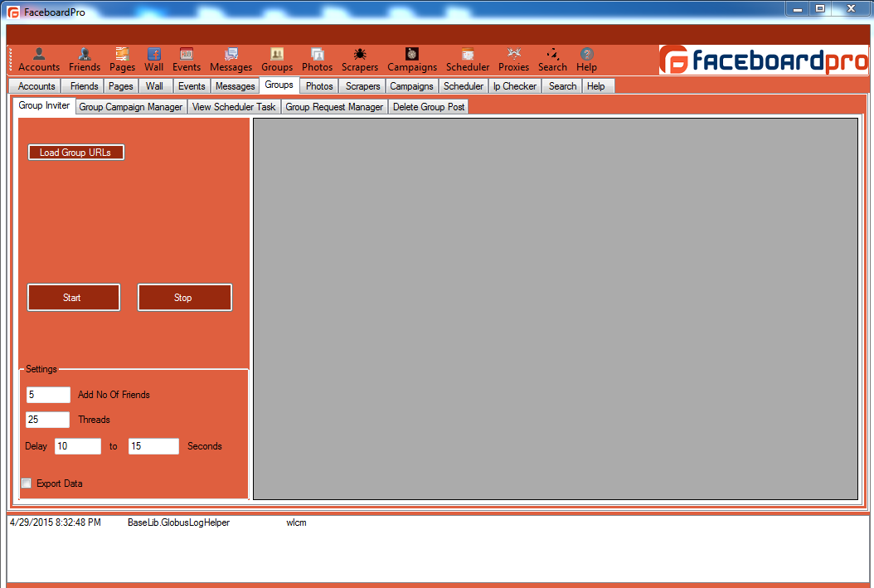Viewport: 874px width, 588px height.
Task: Switch to the Help tab
Action: [596, 85]
